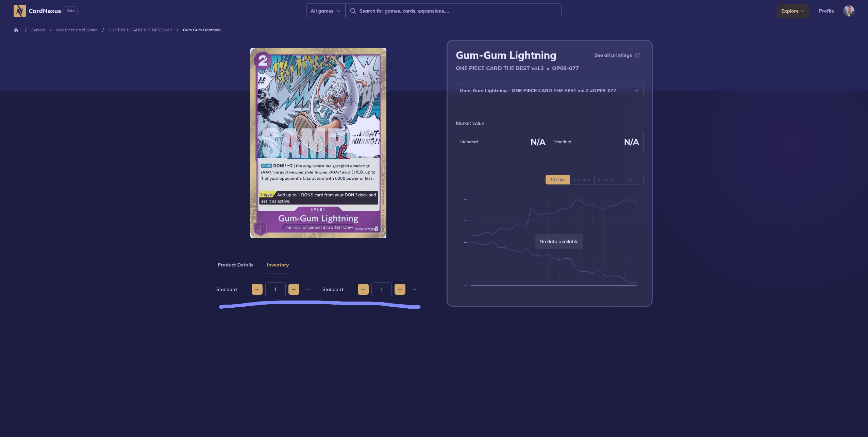The width and height of the screenshot is (868, 437).
Task: Select the 3 months chart range
Action: [x=582, y=180]
